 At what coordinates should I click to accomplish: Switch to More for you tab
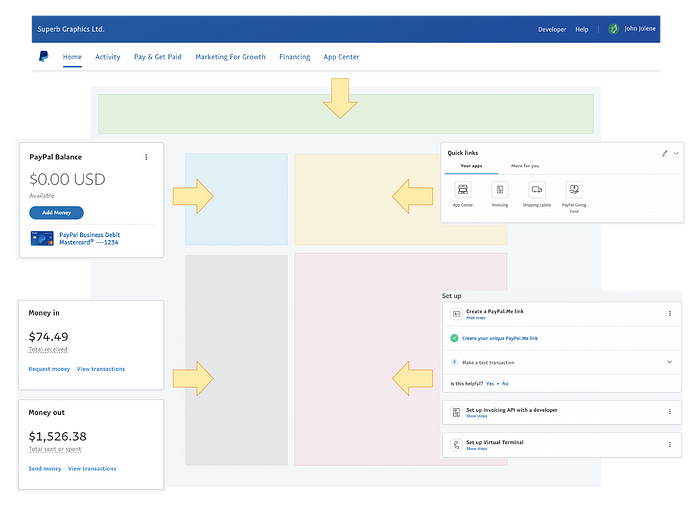point(525,166)
